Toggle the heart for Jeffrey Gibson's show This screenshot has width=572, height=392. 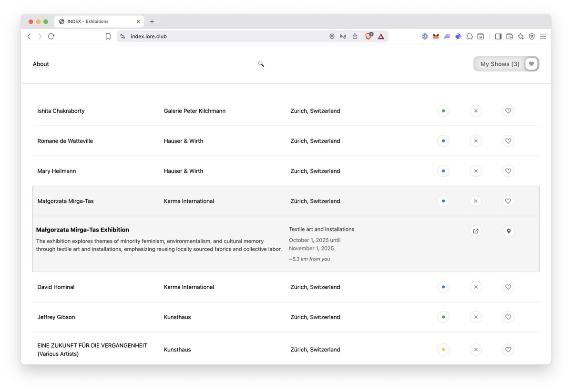pyautogui.click(x=508, y=317)
